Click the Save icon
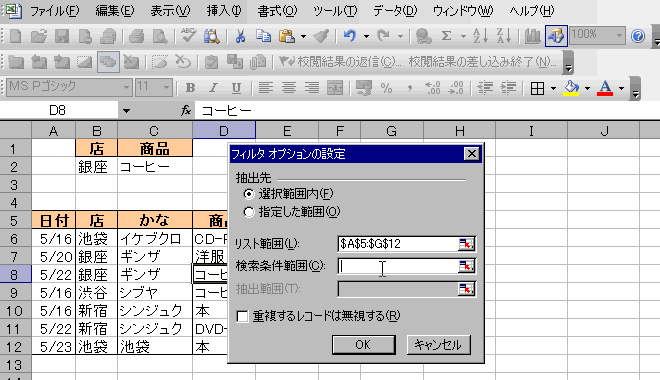 coord(62,36)
